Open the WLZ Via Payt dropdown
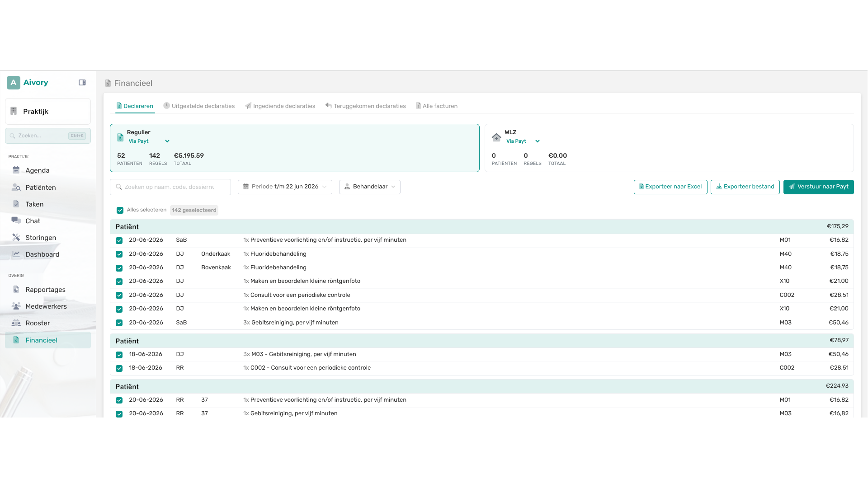 click(523, 141)
